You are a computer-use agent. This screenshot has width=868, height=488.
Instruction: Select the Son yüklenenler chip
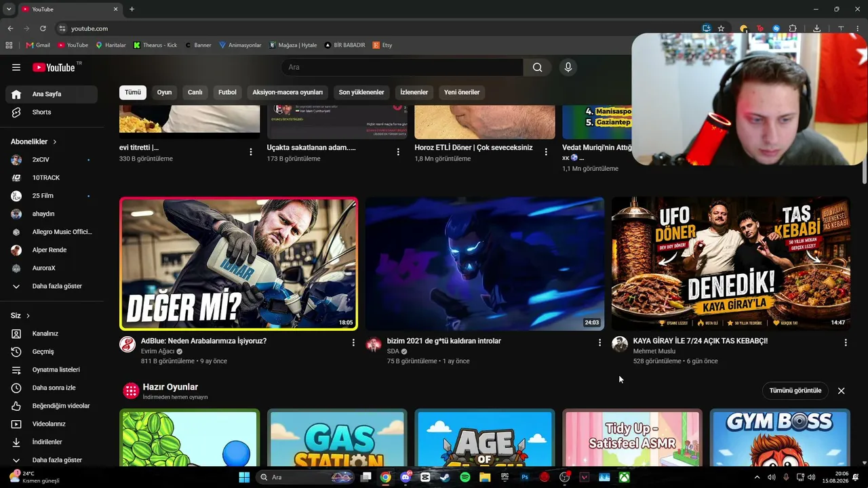coord(361,92)
